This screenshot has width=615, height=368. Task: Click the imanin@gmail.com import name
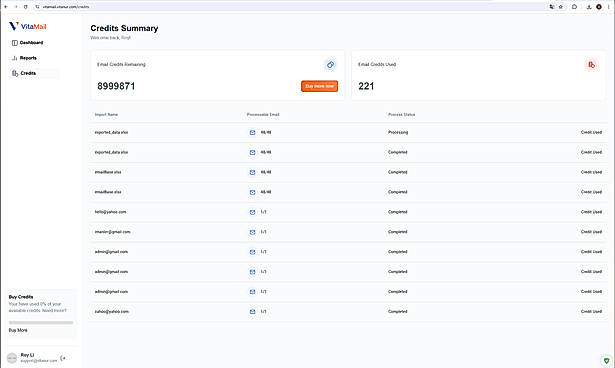point(113,232)
